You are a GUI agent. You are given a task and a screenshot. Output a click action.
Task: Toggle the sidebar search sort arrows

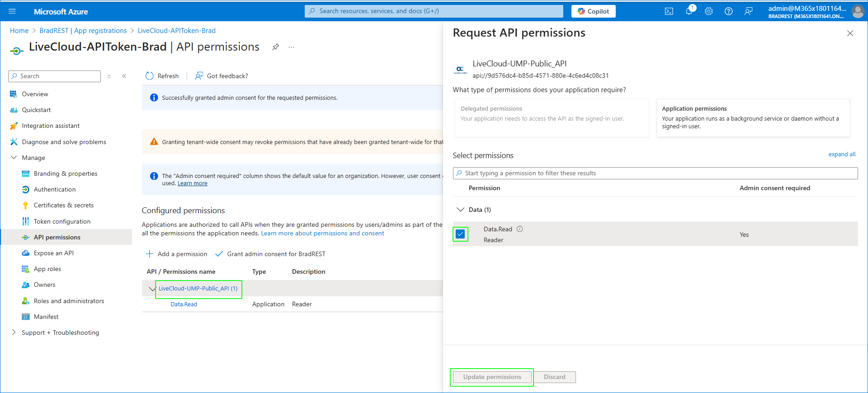click(109, 76)
